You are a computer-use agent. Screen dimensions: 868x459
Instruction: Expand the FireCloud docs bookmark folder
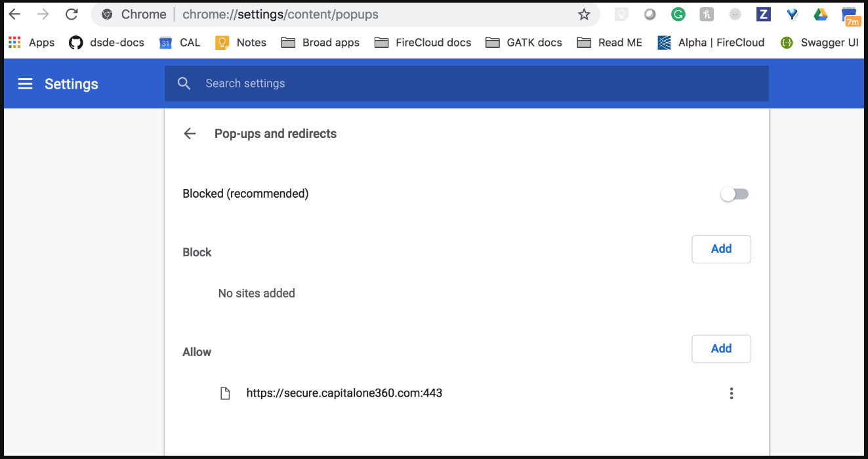click(x=423, y=43)
